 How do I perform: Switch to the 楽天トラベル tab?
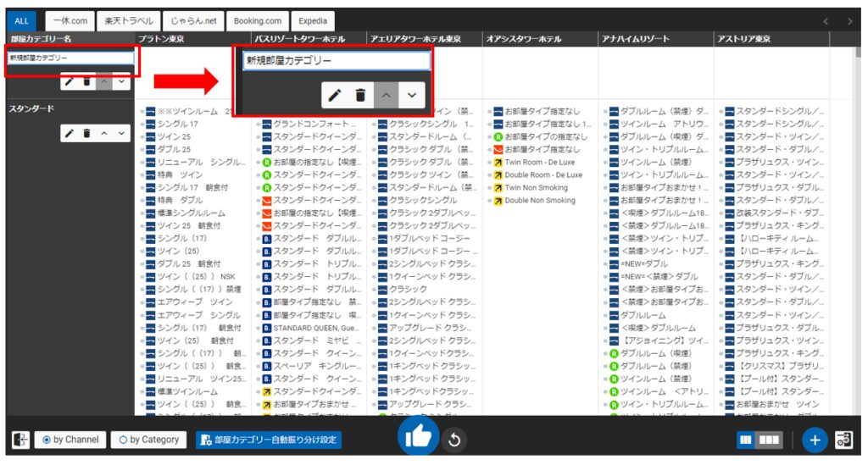click(125, 20)
